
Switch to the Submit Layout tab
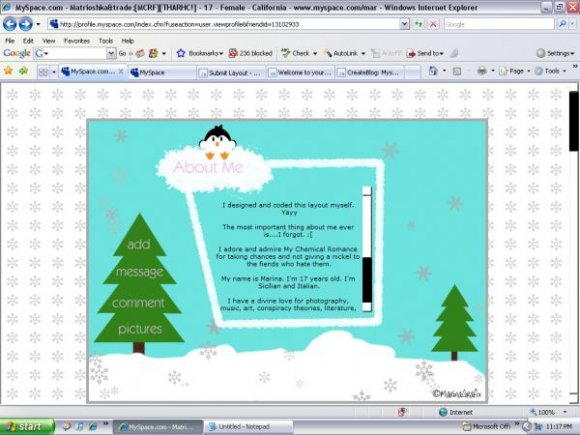[x=231, y=72]
